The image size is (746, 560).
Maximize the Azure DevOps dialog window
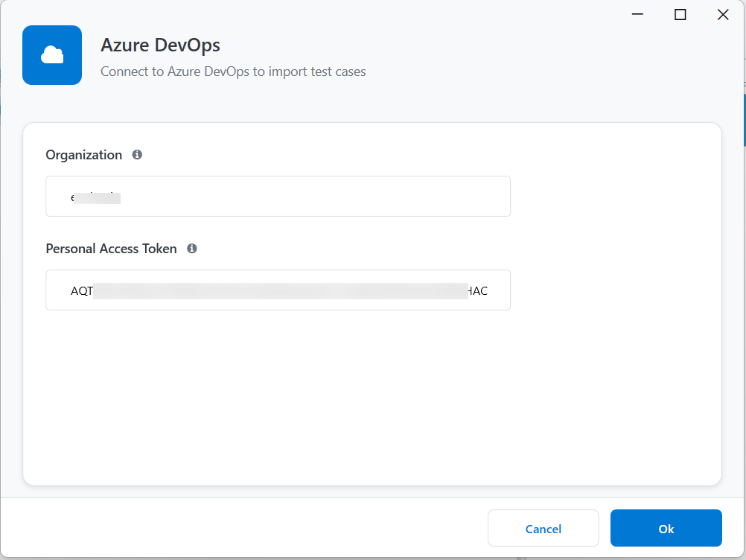(680, 15)
